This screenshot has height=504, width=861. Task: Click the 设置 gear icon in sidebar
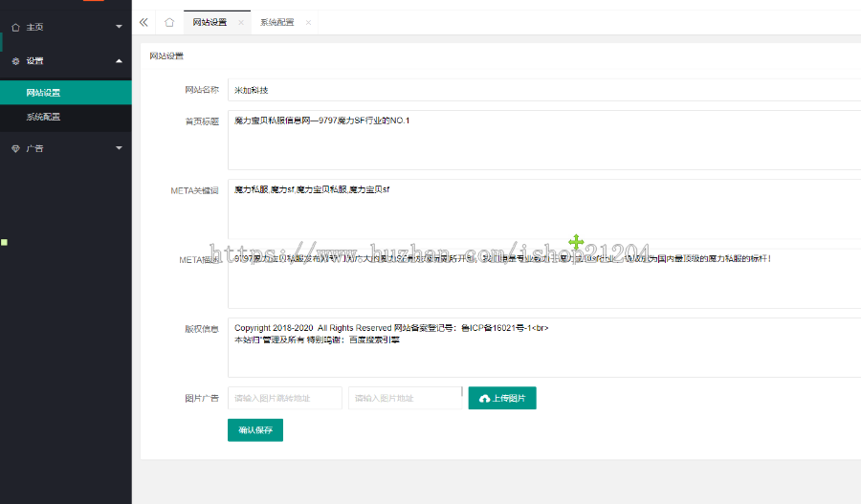click(x=15, y=61)
